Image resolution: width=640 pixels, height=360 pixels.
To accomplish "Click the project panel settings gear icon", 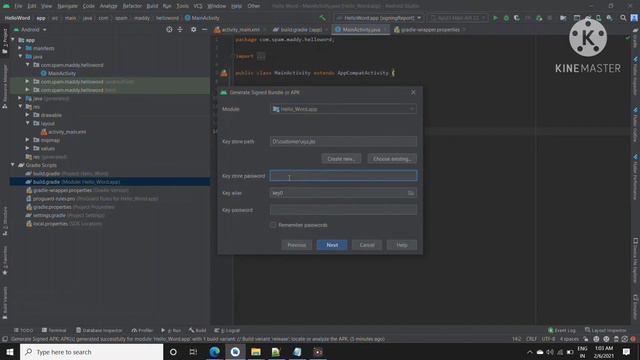I will click(193, 29).
